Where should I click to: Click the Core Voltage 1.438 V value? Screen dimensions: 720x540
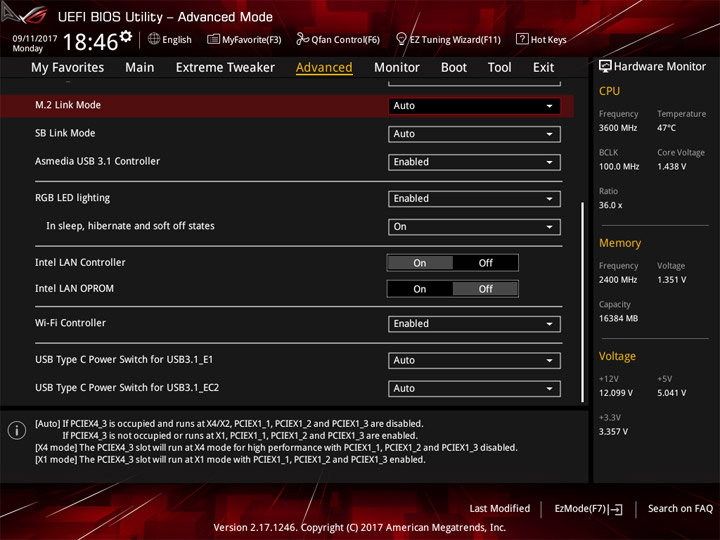point(671,166)
